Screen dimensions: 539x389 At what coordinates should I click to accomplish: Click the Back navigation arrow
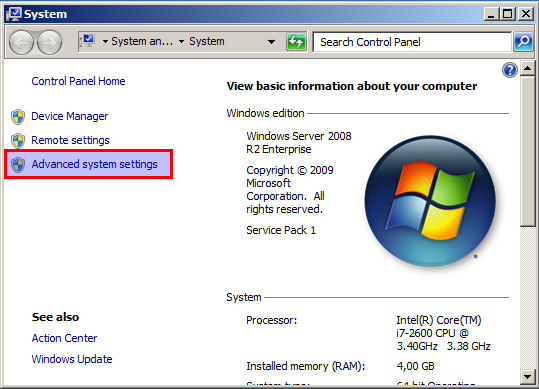click(21, 42)
